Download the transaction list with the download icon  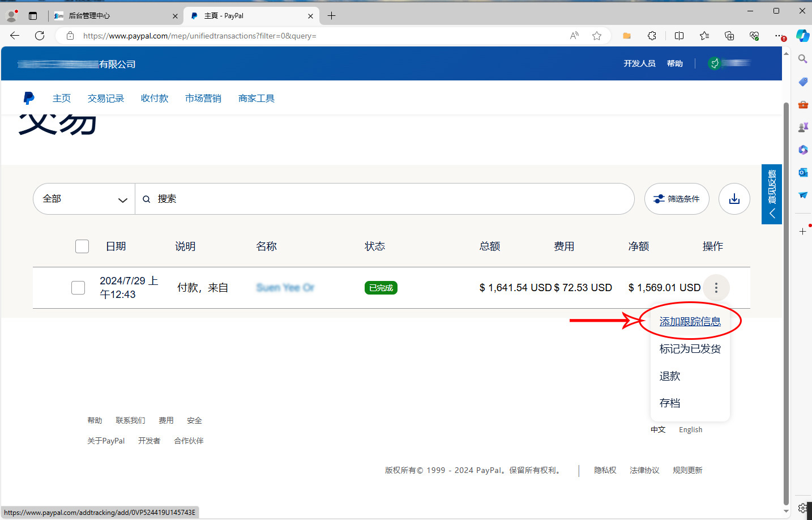click(x=734, y=199)
